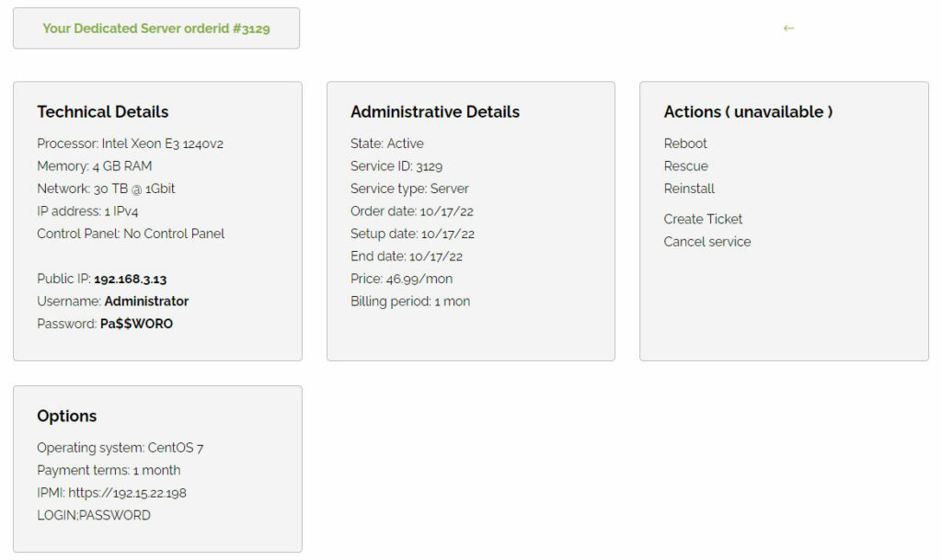Select the Administrator username text
Image resolution: width=942 pixels, height=560 pixels.
(146, 302)
